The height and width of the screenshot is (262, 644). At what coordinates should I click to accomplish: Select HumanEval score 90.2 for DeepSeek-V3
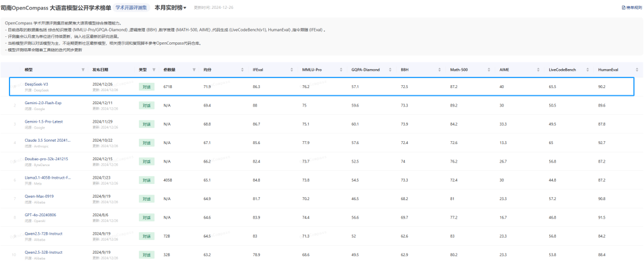click(x=602, y=87)
